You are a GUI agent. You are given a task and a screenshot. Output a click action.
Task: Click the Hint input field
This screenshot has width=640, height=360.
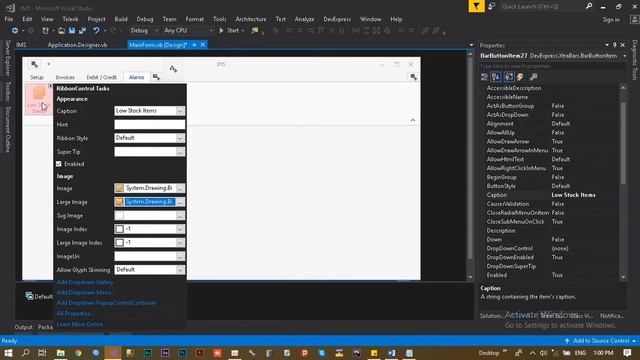point(149,124)
